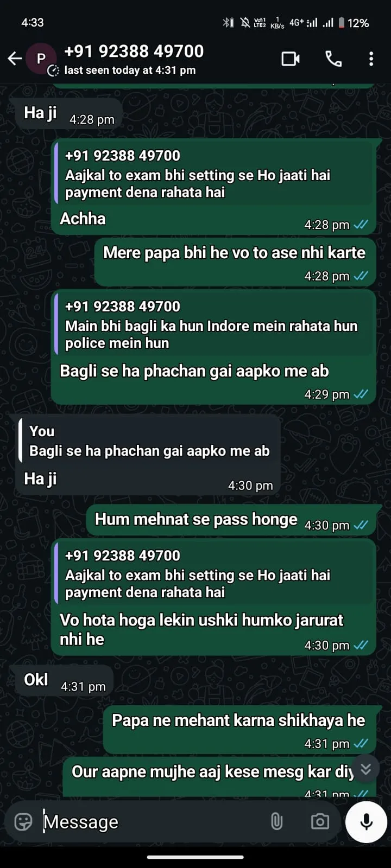The width and height of the screenshot is (391, 868).
Task: Select the 'Hum mehnat se pass honge' message
Action: pyautogui.click(x=231, y=521)
